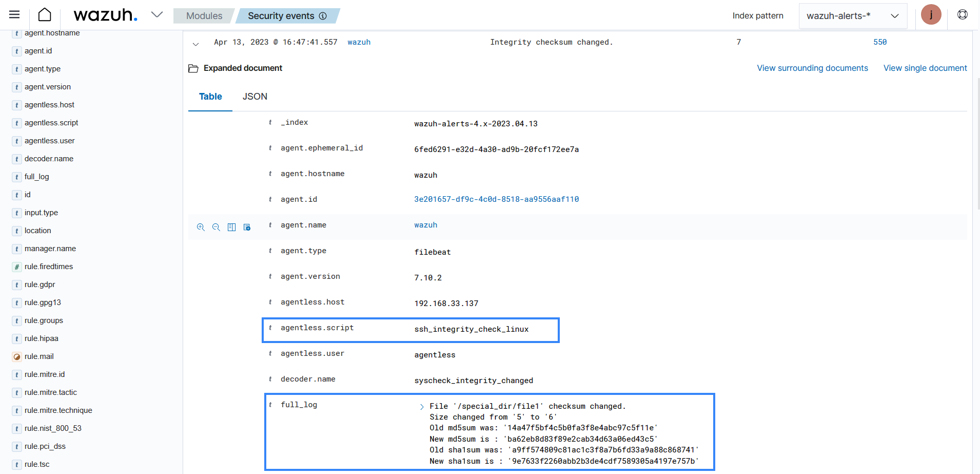980x474 pixels.
Task: Open rule ID 550 link
Action: (x=880, y=42)
